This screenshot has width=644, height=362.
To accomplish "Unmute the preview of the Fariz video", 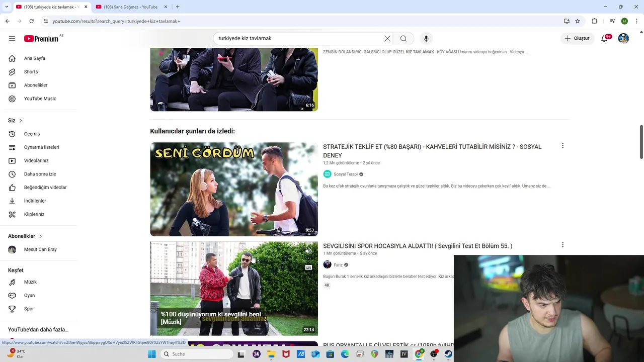I will 308,251.
